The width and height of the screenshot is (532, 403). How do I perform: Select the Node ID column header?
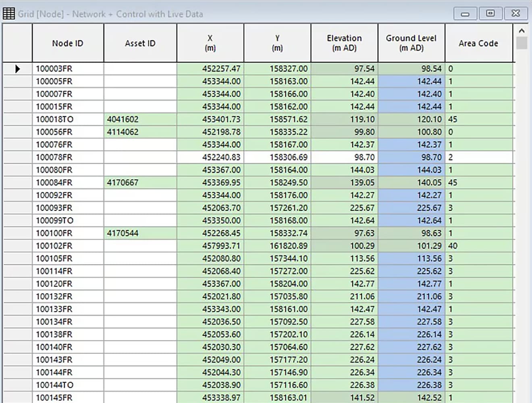click(68, 43)
